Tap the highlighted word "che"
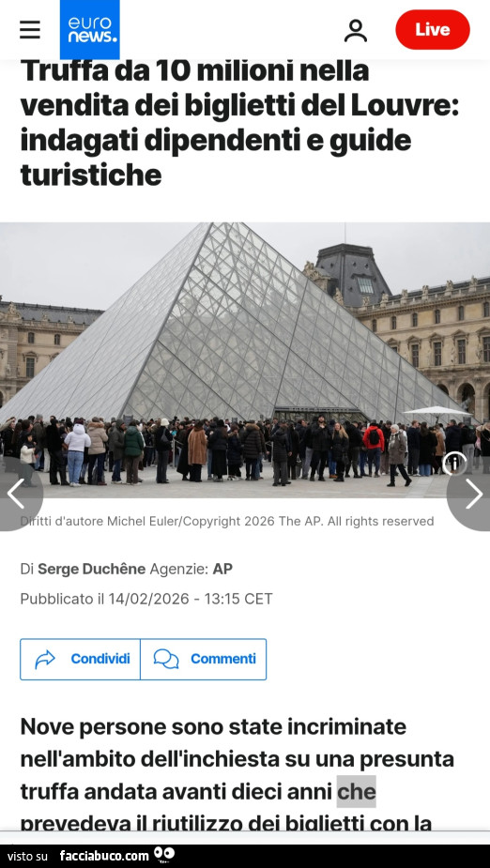 [x=356, y=792]
